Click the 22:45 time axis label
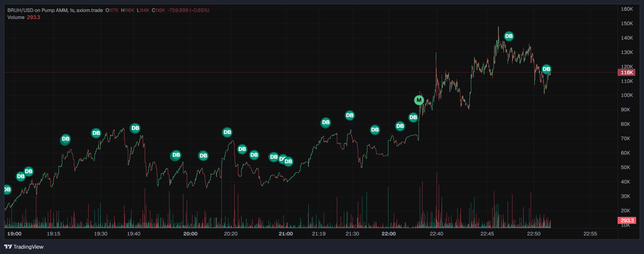This screenshot has height=254, width=644. tap(488, 234)
